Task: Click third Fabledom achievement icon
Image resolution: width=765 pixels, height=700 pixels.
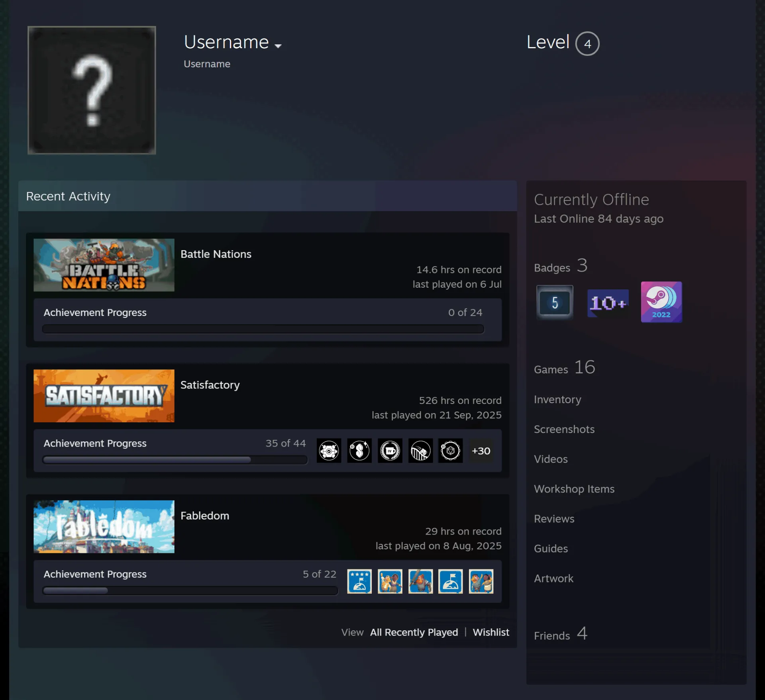Action: [x=420, y=581]
